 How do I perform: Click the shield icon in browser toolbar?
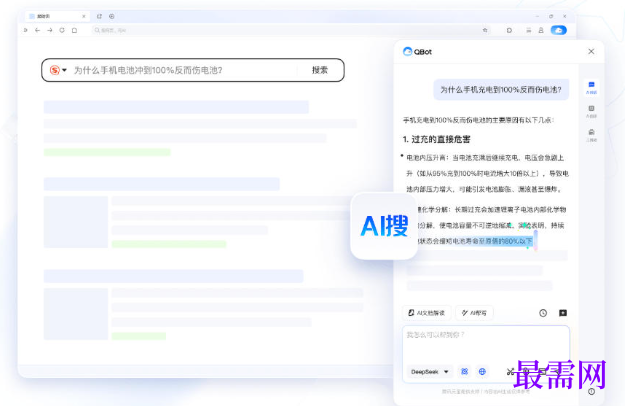[x=509, y=30]
